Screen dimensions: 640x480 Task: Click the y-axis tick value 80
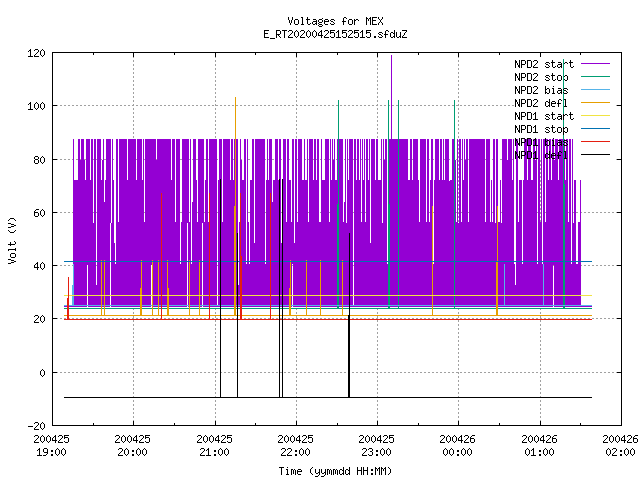click(39, 160)
